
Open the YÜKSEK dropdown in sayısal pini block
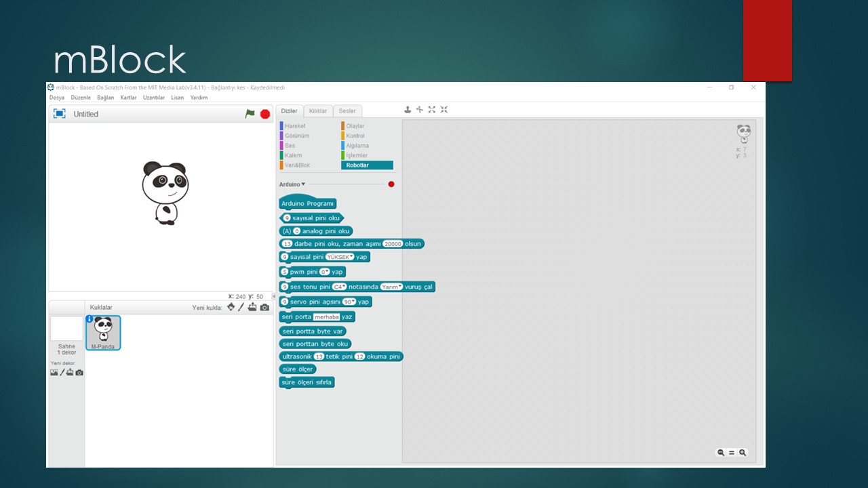(340, 257)
